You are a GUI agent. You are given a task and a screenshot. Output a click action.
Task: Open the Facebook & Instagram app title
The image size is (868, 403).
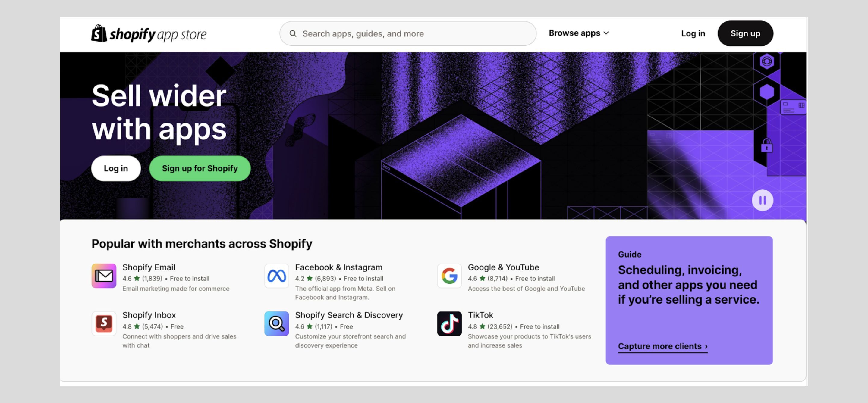(x=339, y=267)
